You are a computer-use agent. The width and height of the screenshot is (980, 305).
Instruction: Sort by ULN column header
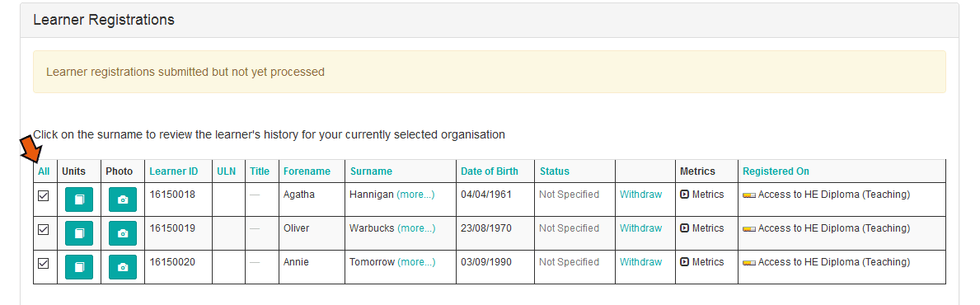[x=227, y=171]
